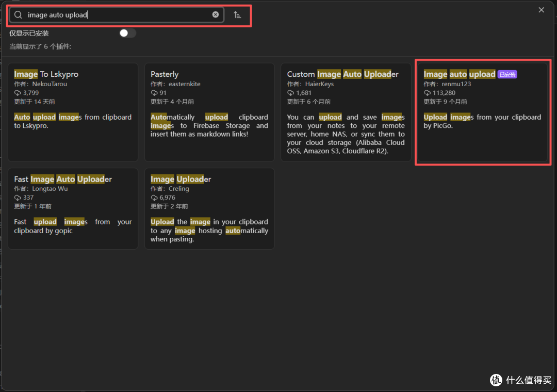The width and height of the screenshot is (557, 392).
Task: Click description 'Auto upload images from clipboard to Lskypro'
Action: coord(73,121)
